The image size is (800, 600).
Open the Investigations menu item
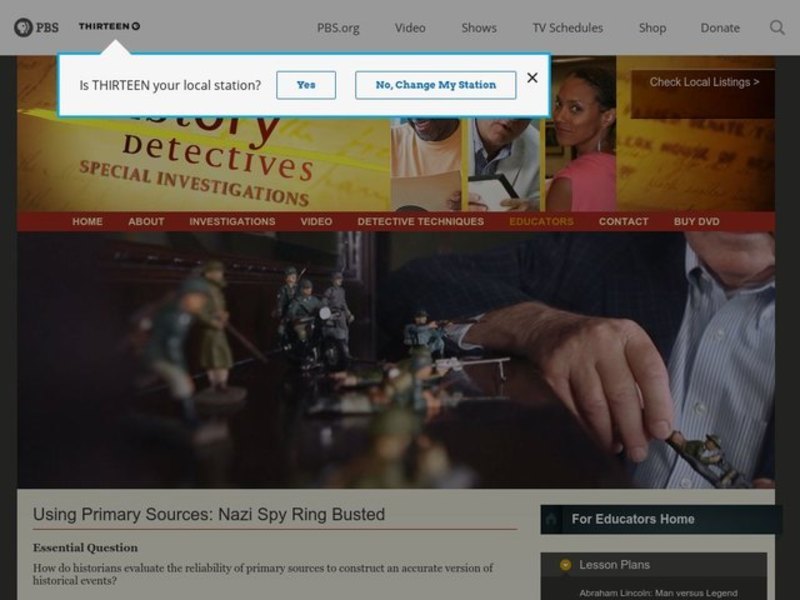click(x=231, y=221)
